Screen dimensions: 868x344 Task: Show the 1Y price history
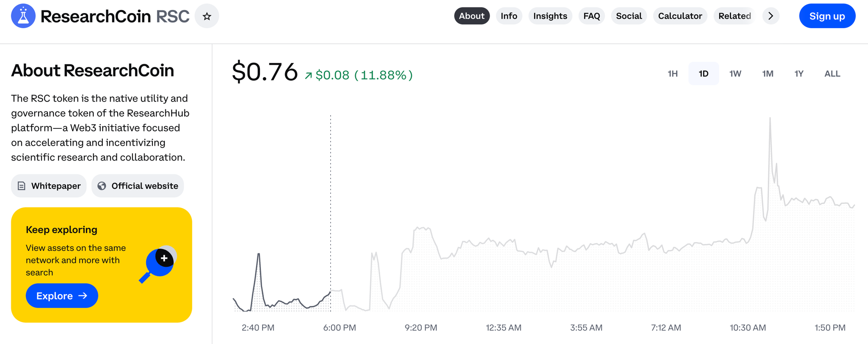pos(799,73)
